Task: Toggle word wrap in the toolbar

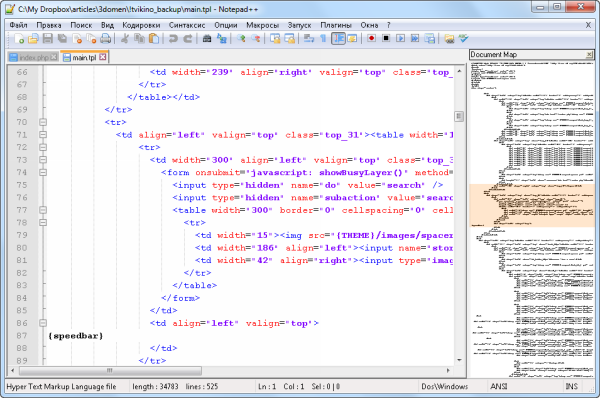Action: pyautogui.click(x=308, y=38)
